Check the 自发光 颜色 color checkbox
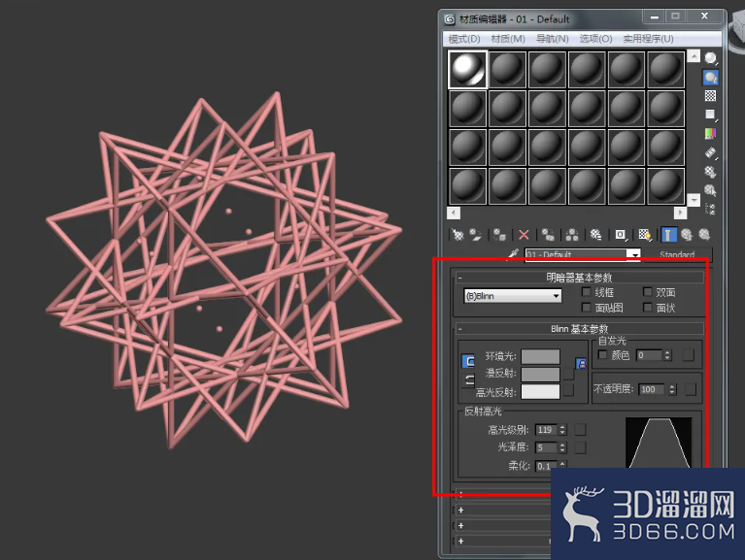 (603, 355)
